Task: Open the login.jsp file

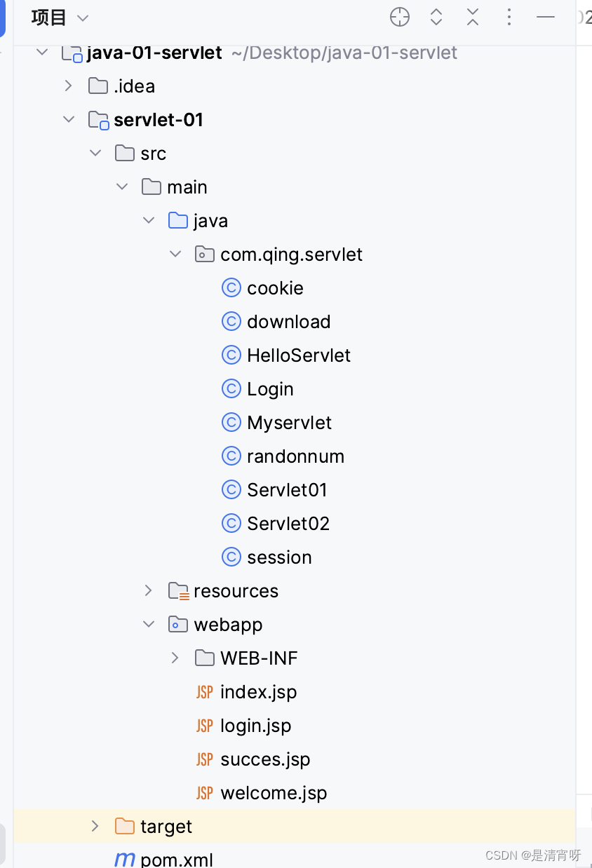Action: [x=255, y=725]
